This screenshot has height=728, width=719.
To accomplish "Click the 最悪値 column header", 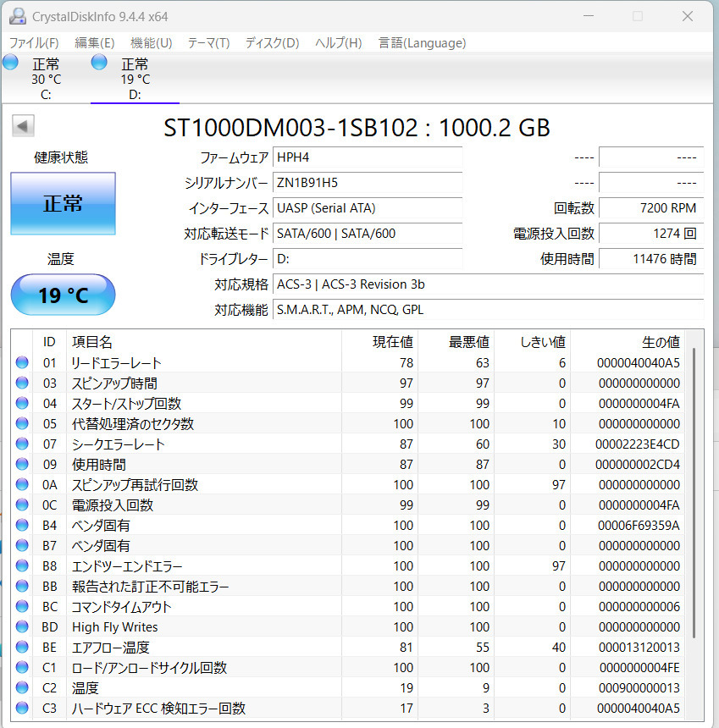I will click(456, 342).
